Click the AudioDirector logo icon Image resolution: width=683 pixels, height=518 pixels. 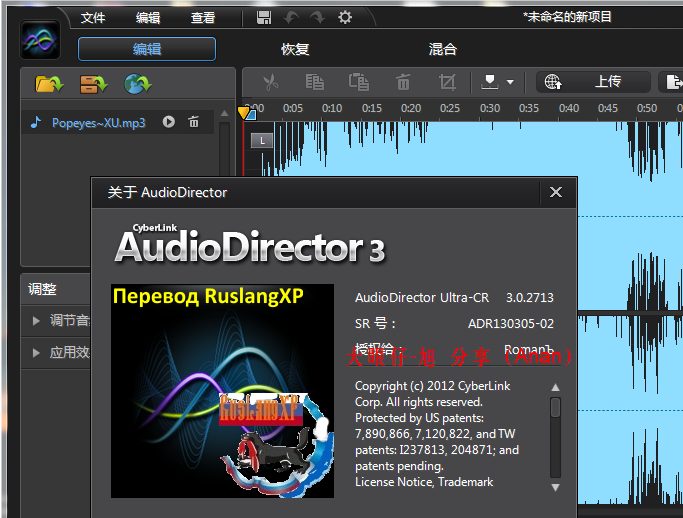(40, 40)
